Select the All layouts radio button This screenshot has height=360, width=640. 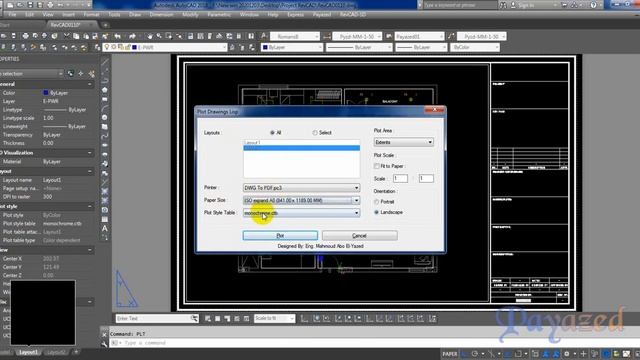click(x=272, y=133)
